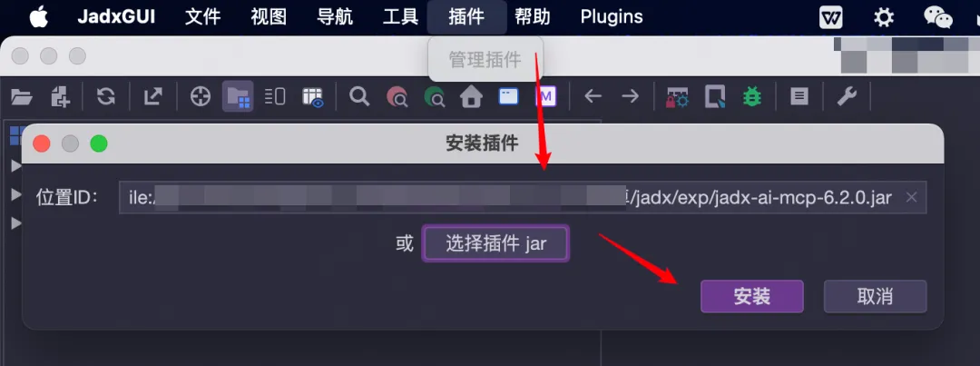Toggle the quick tabs preview icon with the eye
Viewport: 980px width, 366px height.
[x=312, y=96]
